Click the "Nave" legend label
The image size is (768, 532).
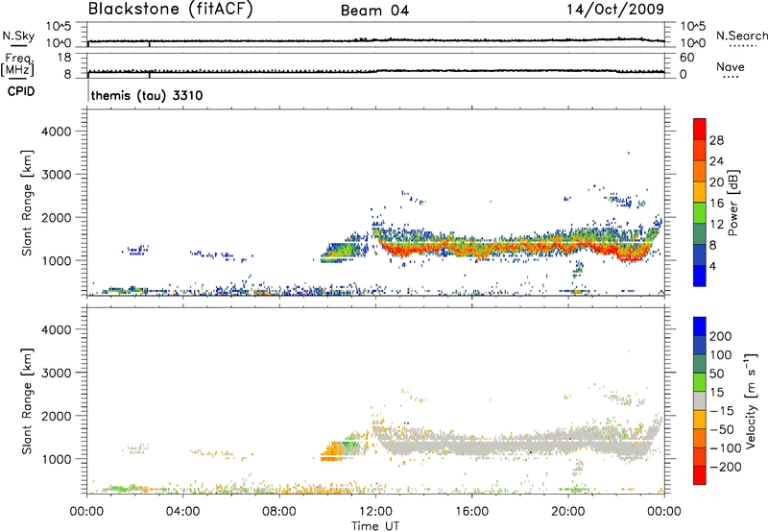tap(731, 67)
